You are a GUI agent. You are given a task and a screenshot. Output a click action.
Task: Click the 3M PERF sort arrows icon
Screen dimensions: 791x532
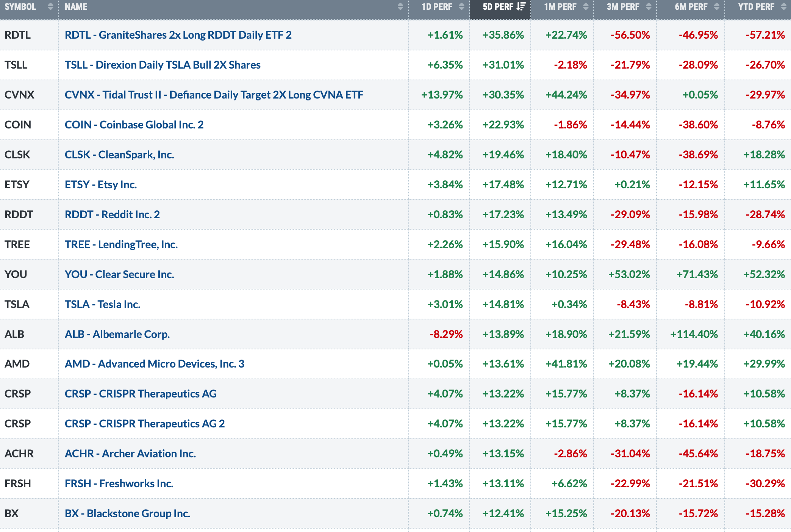[x=649, y=6]
